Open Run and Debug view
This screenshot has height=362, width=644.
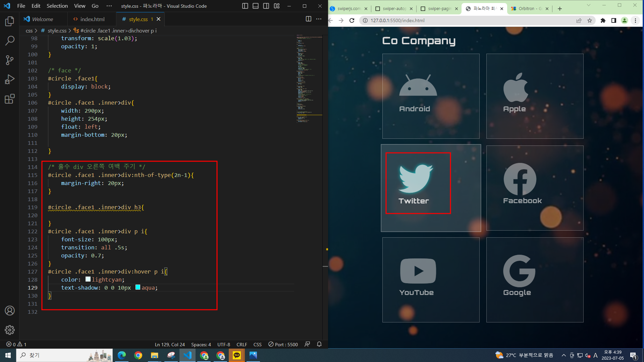pyautogui.click(x=9, y=79)
